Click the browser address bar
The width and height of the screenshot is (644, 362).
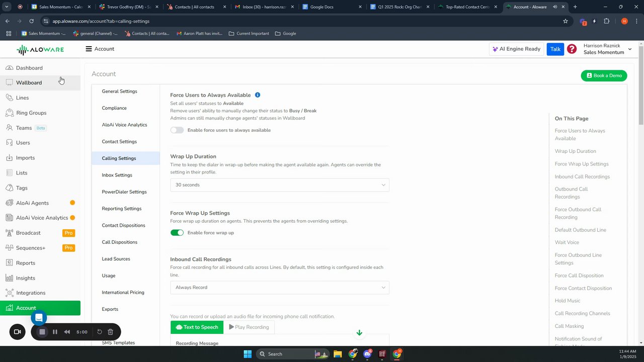[x=302, y=21]
